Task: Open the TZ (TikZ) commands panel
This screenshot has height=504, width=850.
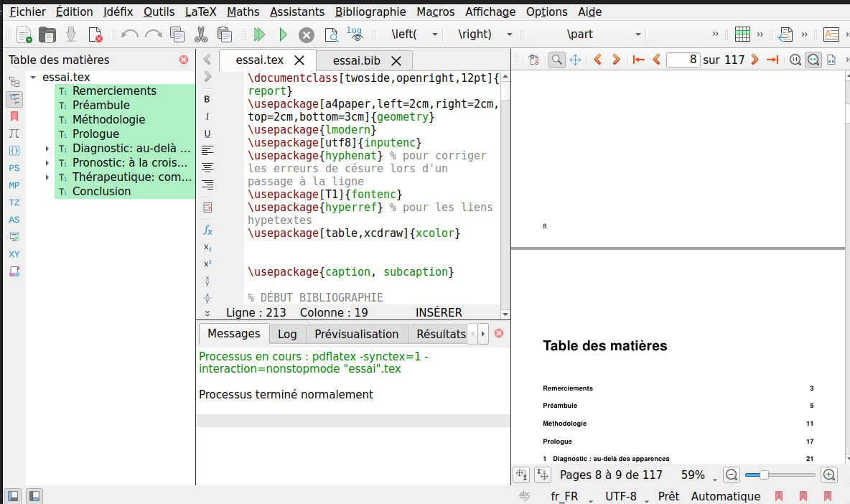Action: 14,202
